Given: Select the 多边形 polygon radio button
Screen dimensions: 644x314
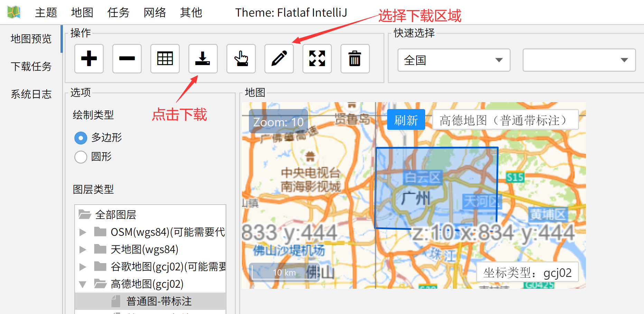Looking at the screenshot, I should (81, 138).
